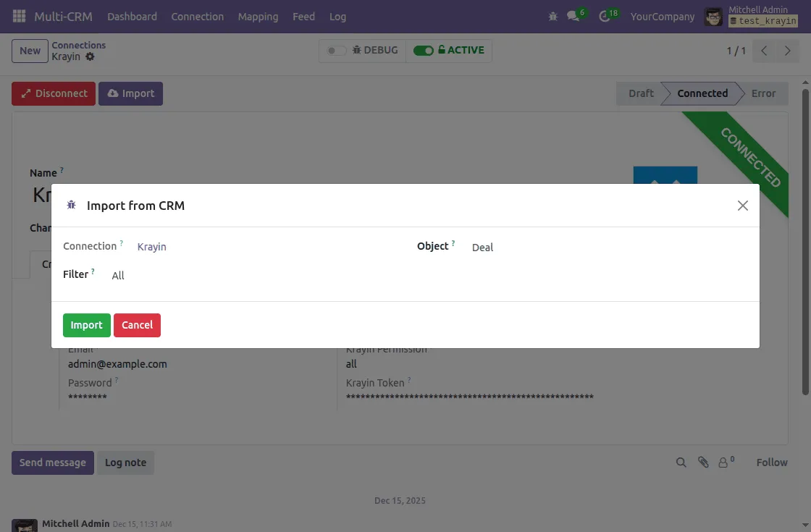Search messages with magnifier icon
This screenshot has width=811, height=532.
click(681, 463)
